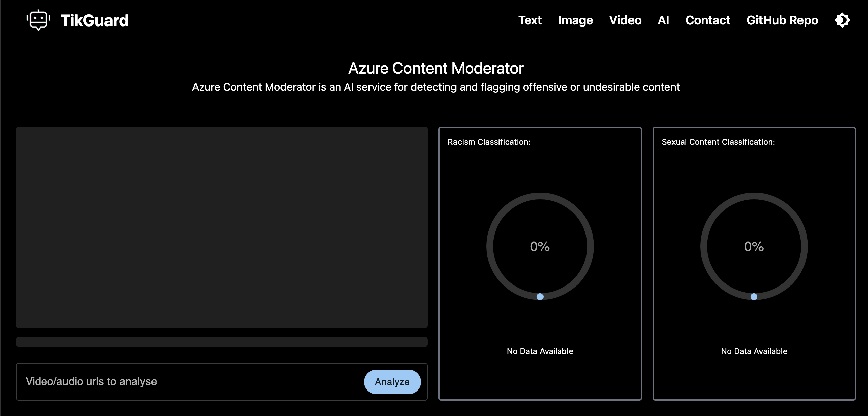Click the TikGuard brand title
The image size is (868, 416).
(94, 20)
